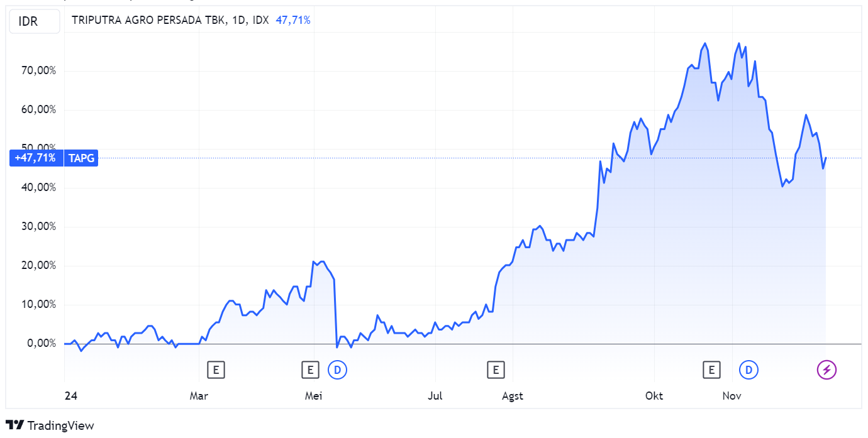The height and width of the screenshot is (438, 868).
Task: Click the TAPG symbol tag
Action: [82, 158]
